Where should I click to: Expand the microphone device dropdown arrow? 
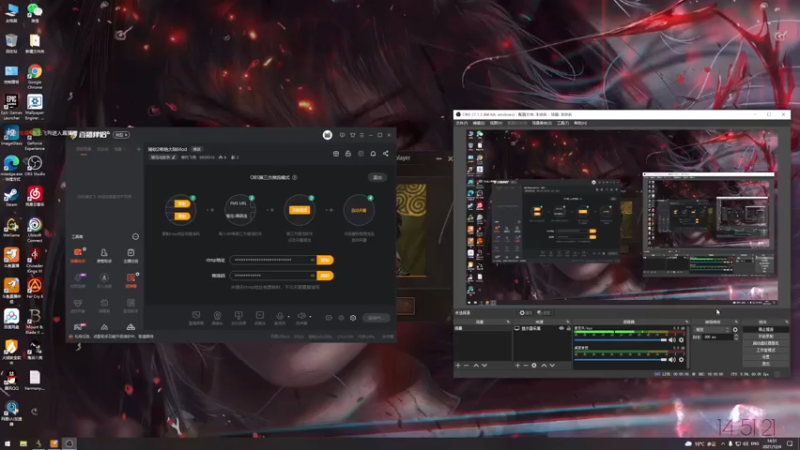pos(288,316)
